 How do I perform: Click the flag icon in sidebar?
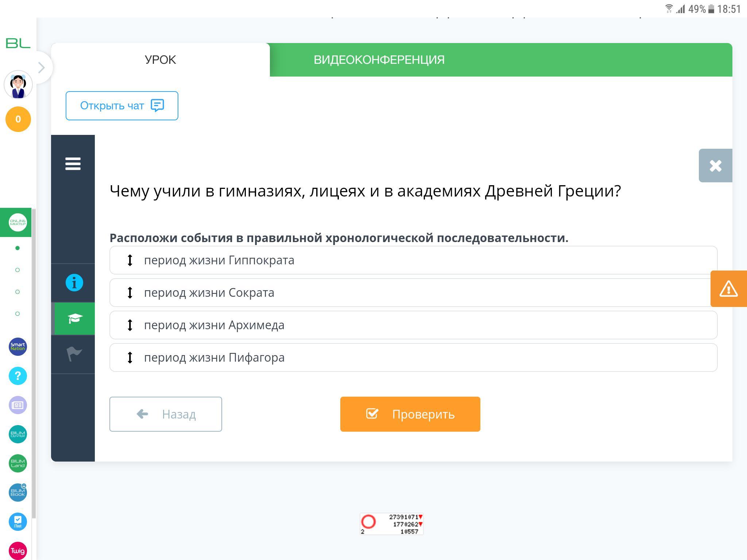tap(74, 354)
